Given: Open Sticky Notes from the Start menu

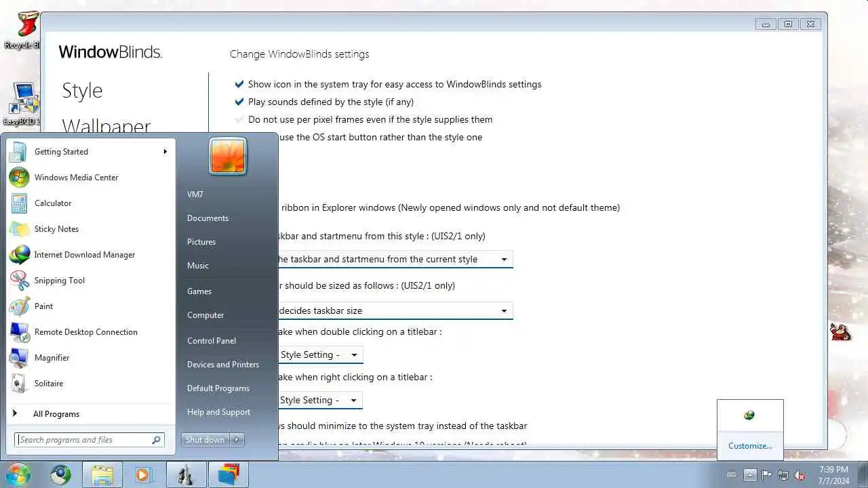Looking at the screenshot, I should click(x=90, y=229).
